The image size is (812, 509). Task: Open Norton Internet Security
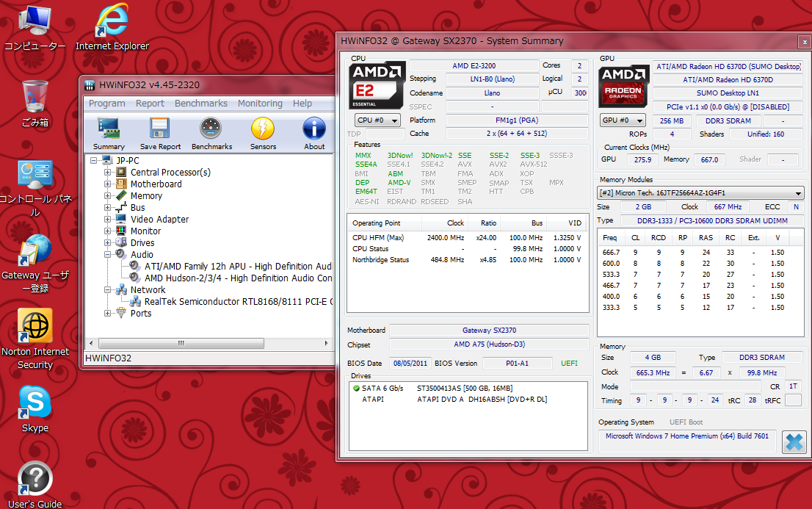(x=35, y=324)
